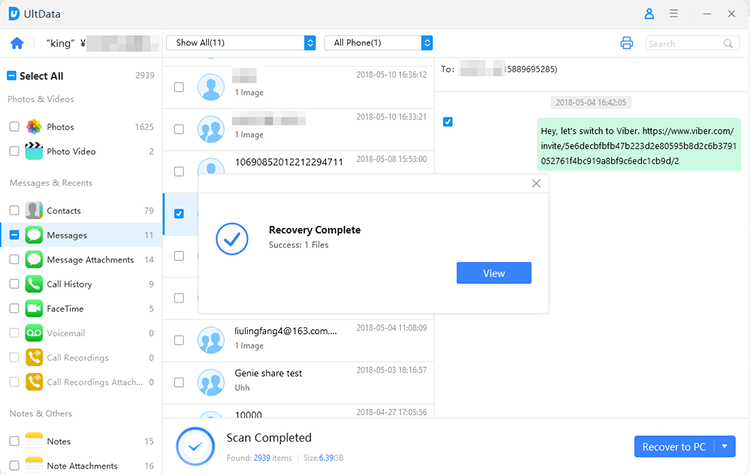This screenshot has width=750, height=475.
Task: Open the Call History category icon
Action: [34, 284]
